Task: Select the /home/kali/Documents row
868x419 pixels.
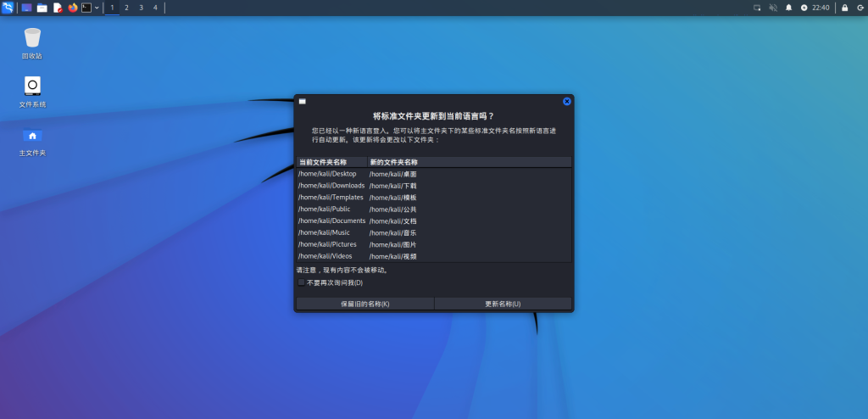Action: click(434, 221)
